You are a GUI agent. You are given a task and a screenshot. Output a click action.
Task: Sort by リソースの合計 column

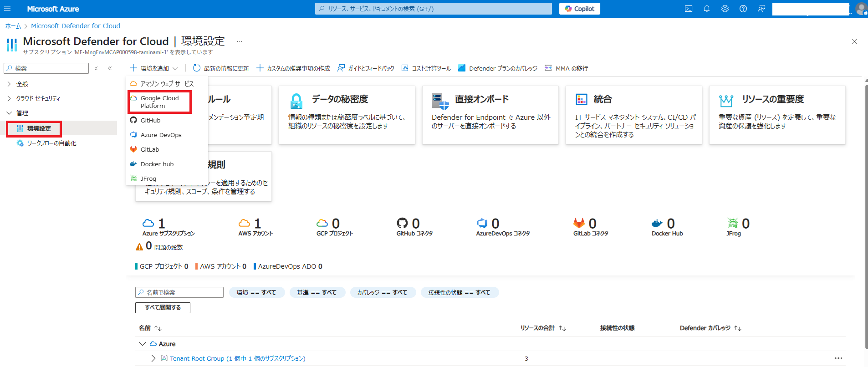click(x=543, y=328)
